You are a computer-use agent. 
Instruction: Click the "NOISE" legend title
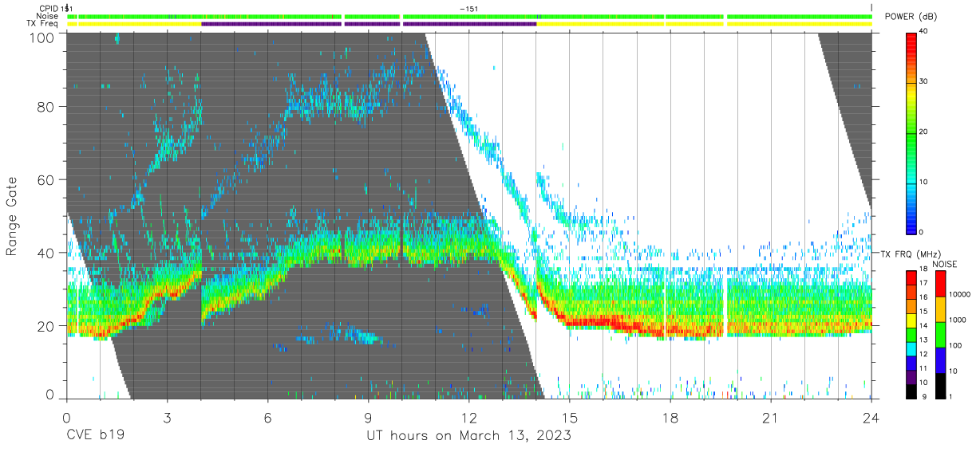[946, 264]
